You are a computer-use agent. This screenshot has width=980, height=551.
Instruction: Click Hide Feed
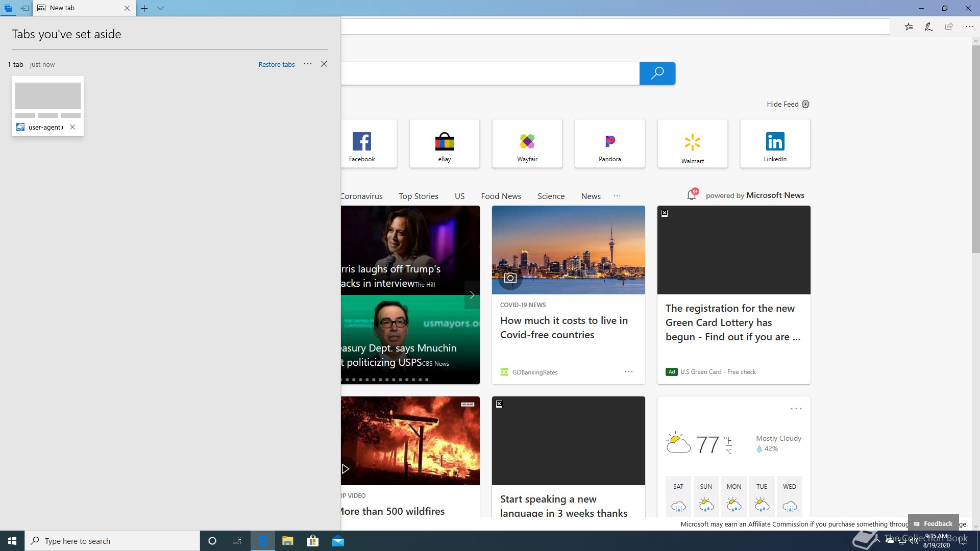[x=782, y=104]
